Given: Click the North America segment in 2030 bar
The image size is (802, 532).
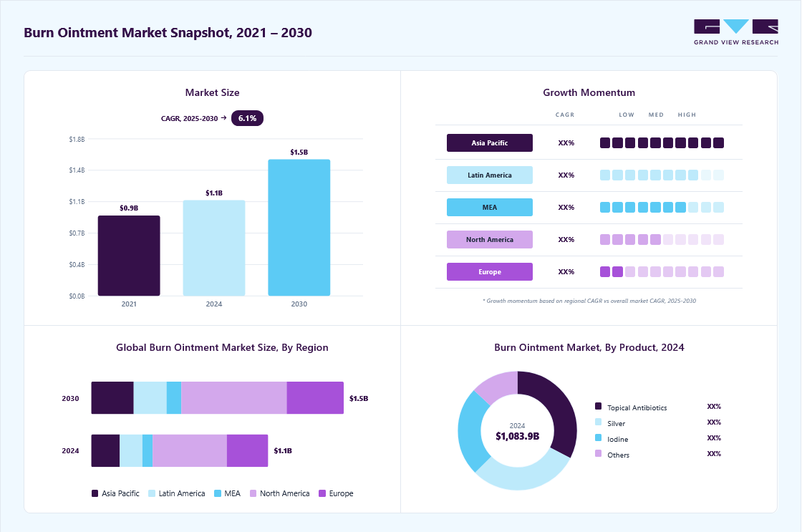Looking at the screenshot, I should (x=233, y=398).
